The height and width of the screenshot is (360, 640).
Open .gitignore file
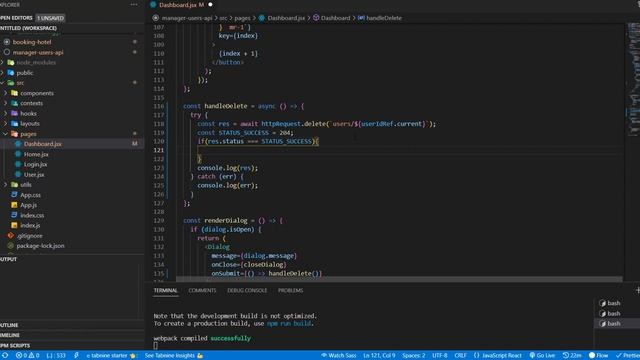point(29,236)
